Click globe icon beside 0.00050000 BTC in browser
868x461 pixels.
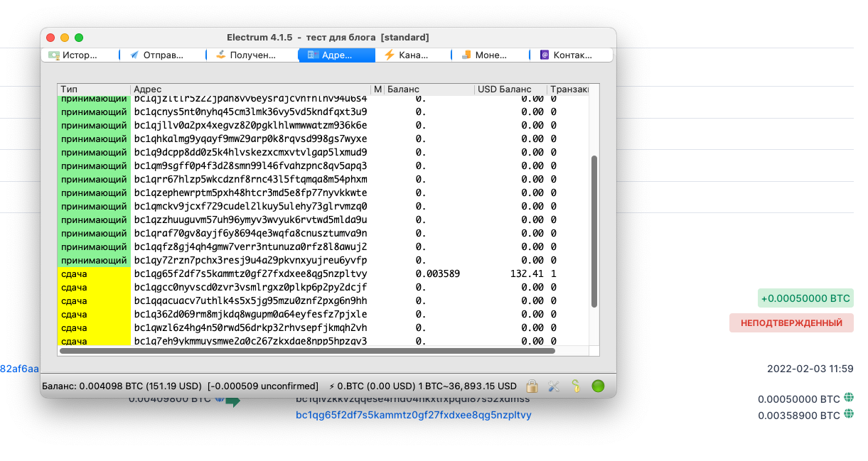tap(849, 398)
